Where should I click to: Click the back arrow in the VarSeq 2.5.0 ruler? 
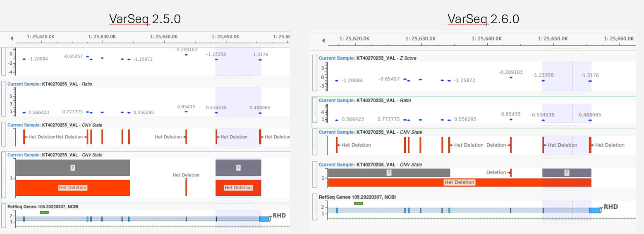pyautogui.click(x=12, y=39)
